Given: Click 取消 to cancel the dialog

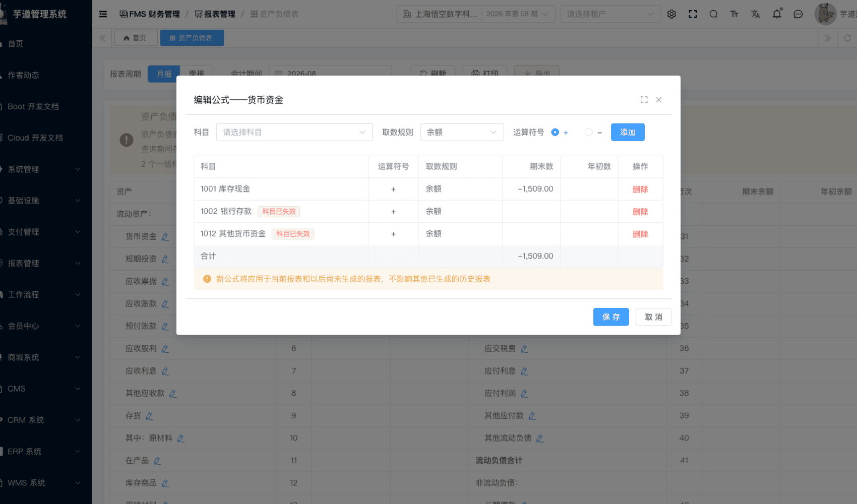Looking at the screenshot, I should 653,317.
